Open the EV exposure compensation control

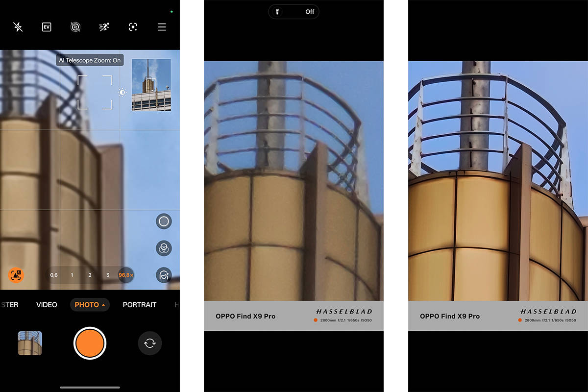(x=47, y=27)
